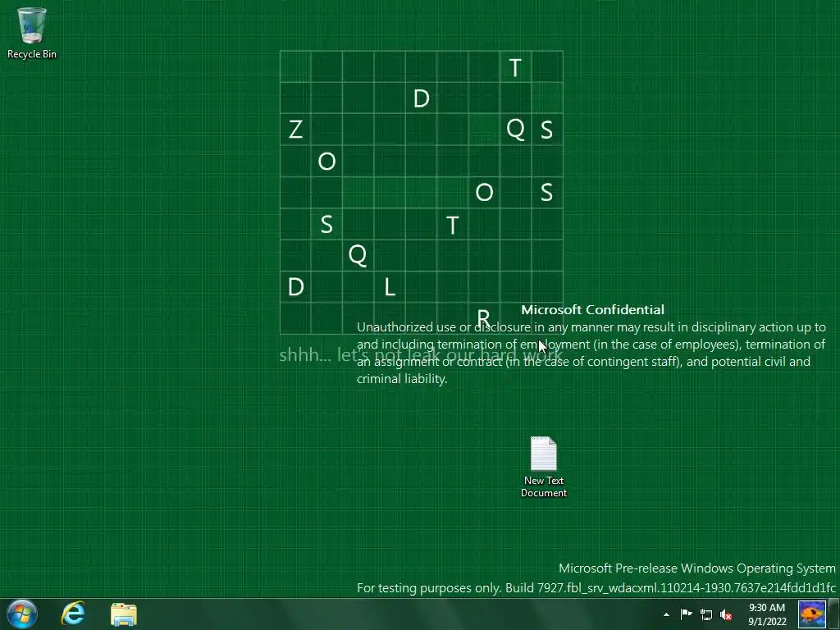Launch Internet Explorer from the taskbar
Image resolution: width=840 pixels, height=630 pixels.
[73, 614]
